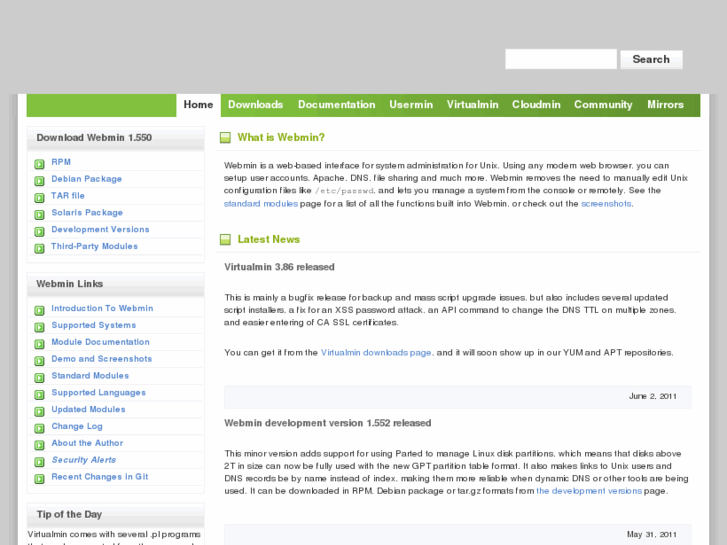Click the Search button
Screen dimensions: 727x545
point(651,59)
